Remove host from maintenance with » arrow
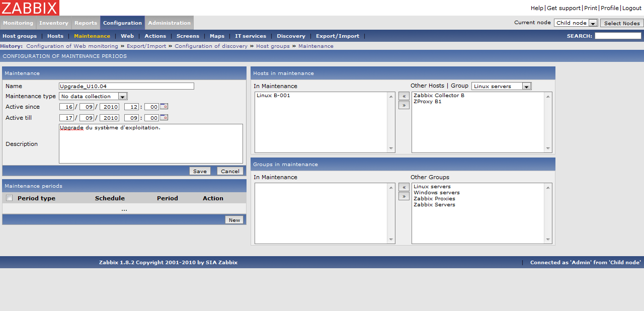The height and width of the screenshot is (311, 644). tap(404, 105)
